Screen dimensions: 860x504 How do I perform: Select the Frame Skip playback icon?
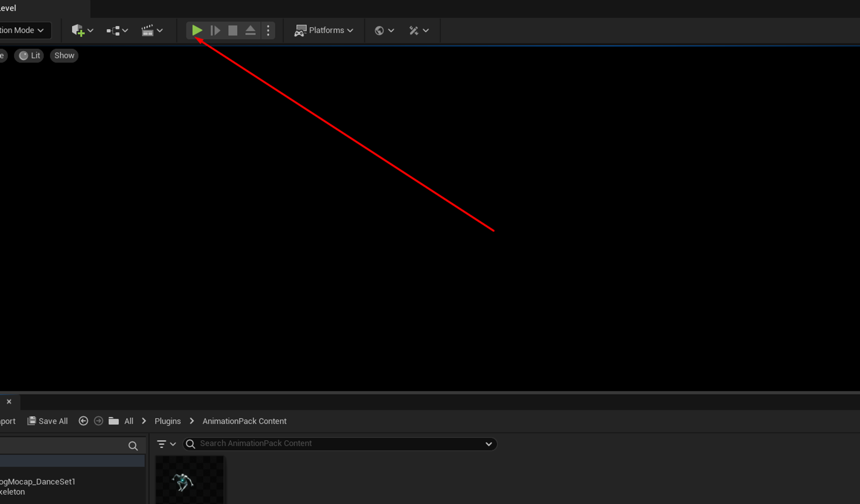[x=215, y=30]
